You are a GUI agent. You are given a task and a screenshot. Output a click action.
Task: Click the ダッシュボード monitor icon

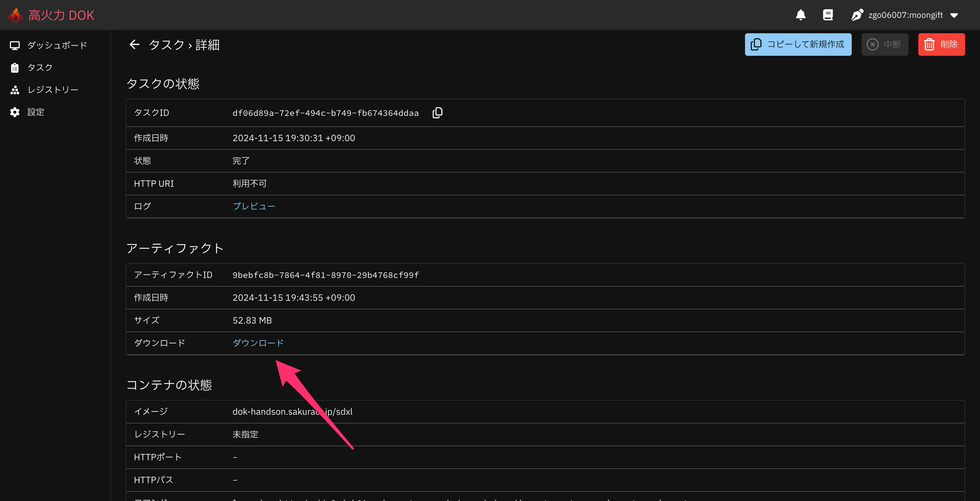pyautogui.click(x=15, y=45)
